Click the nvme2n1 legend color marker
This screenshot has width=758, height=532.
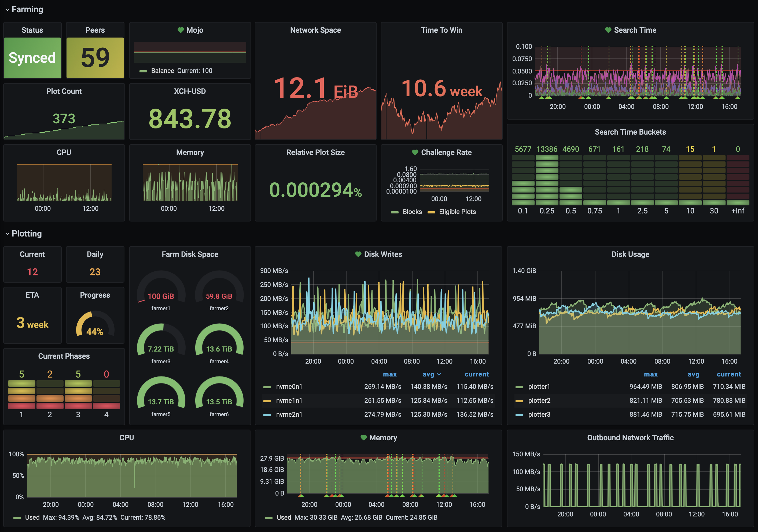coord(267,415)
